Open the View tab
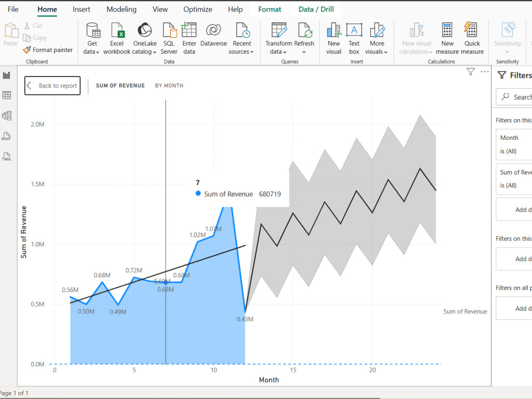This screenshot has width=532, height=399. (x=160, y=9)
